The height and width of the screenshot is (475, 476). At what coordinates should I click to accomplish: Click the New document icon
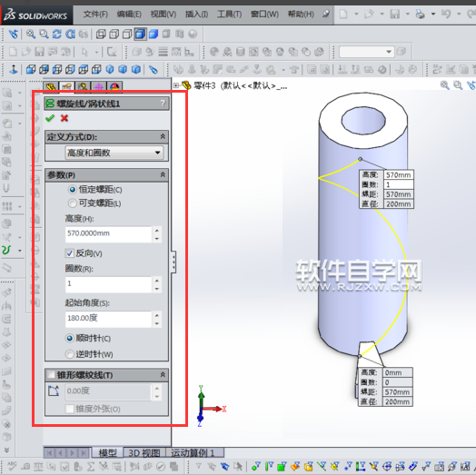coord(343,14)
